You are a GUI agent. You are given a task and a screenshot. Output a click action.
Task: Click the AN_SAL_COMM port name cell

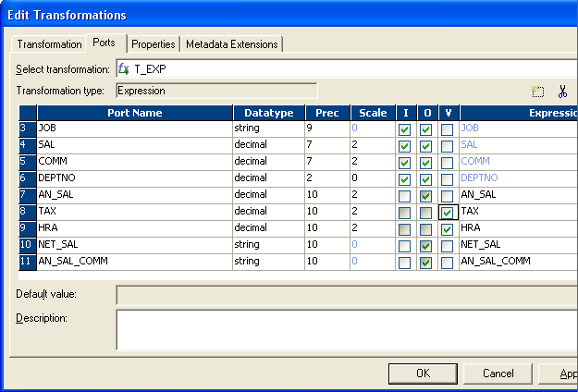pos(135,262)
